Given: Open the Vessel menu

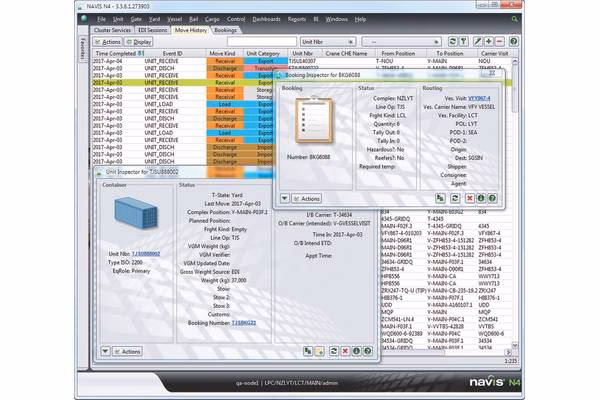Looking at the screenshot, I should coord(175,19).
